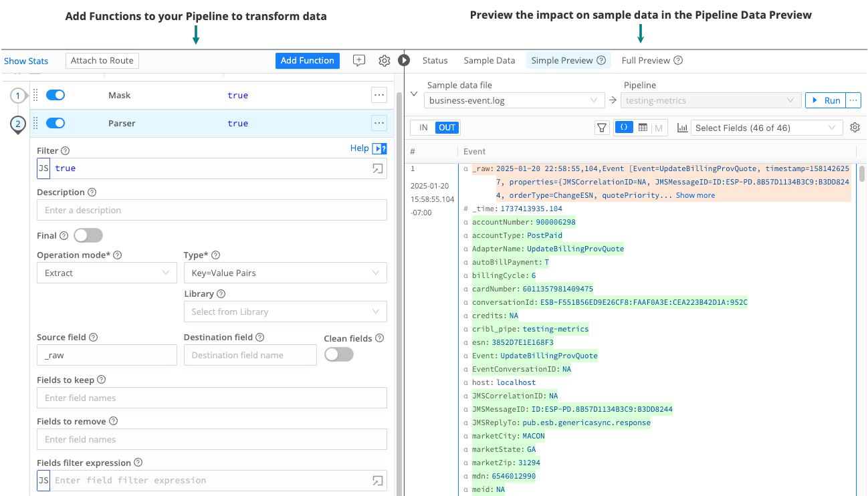Click the play preview icon
The width and height of the screenshot is (868, 496).
[404, 60]
